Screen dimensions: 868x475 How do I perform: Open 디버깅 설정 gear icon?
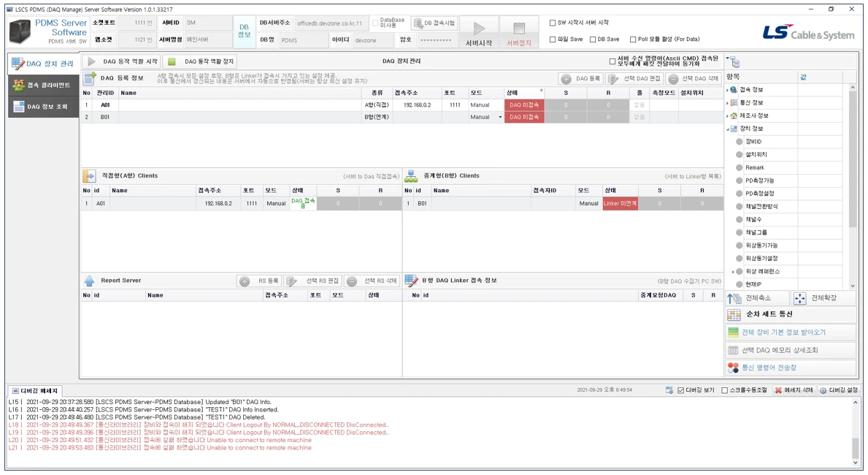pyautogui.click(x=823, y=390)
